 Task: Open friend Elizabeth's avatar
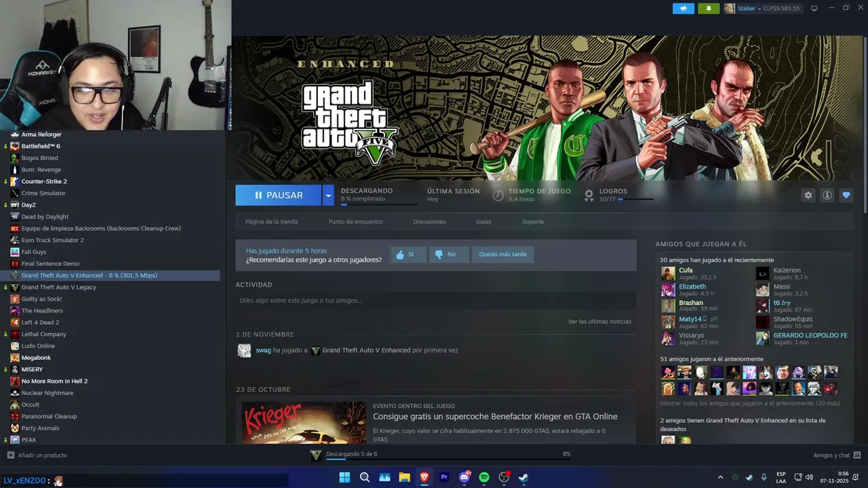click(x=668, y=289)
